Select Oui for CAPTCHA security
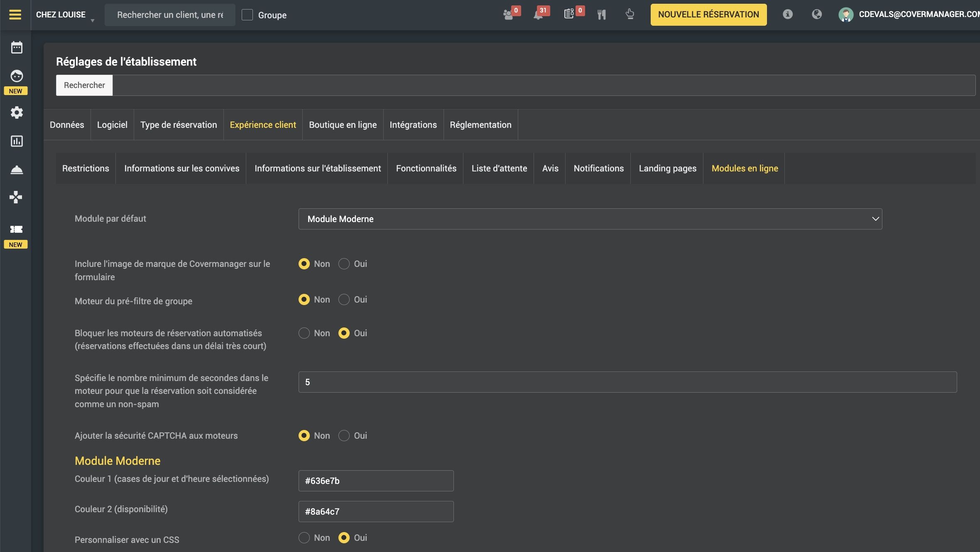Screen dimensions: 980x552 click(344, 435)
